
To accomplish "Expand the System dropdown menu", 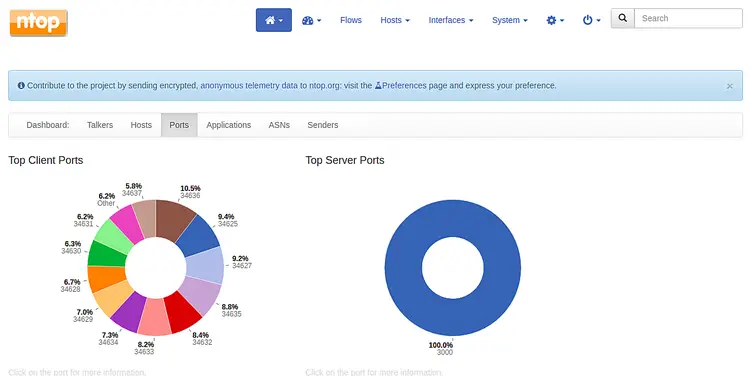I will 510,20.
